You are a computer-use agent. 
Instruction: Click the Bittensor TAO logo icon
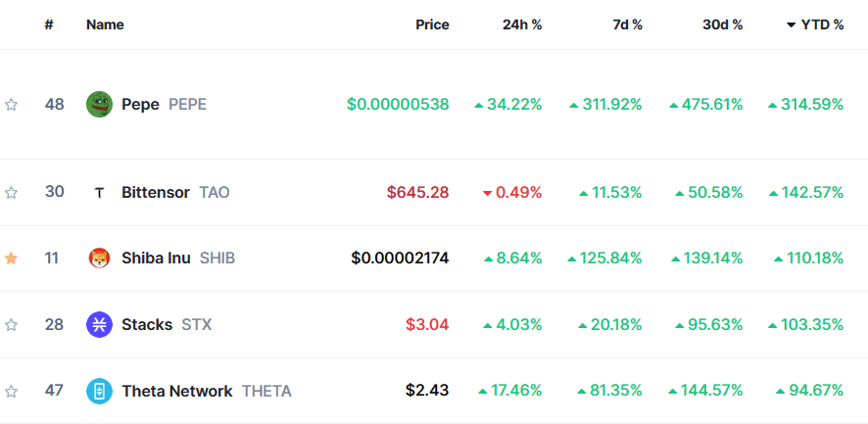pyautogui.click(x=99, y=192)
